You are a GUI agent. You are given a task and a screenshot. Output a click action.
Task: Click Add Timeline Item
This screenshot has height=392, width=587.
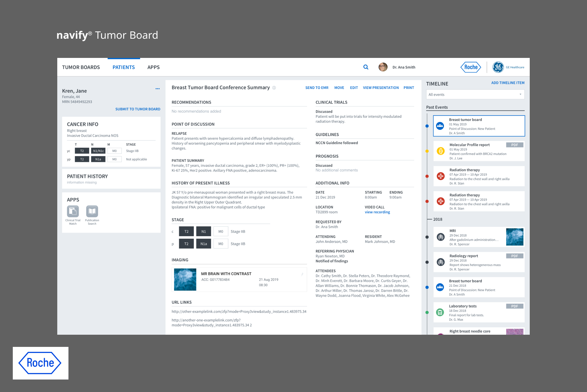point(508,83)
